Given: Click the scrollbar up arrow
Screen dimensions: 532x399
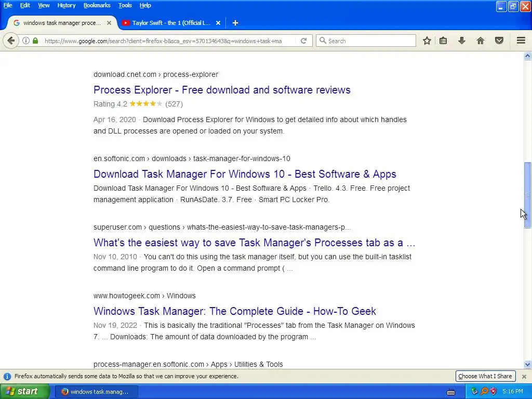Looking at the screenshot, I should coord(527,56).
